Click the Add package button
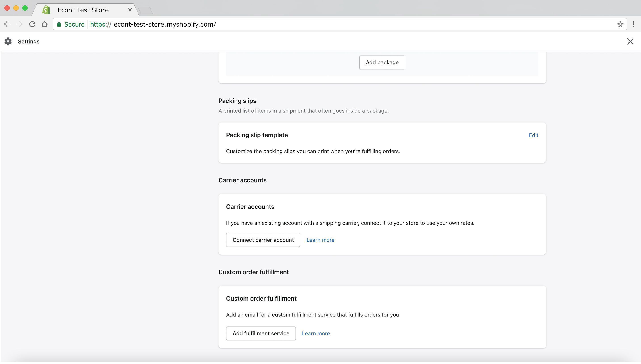Screen dimensions: 641x364 pos(382,62)
